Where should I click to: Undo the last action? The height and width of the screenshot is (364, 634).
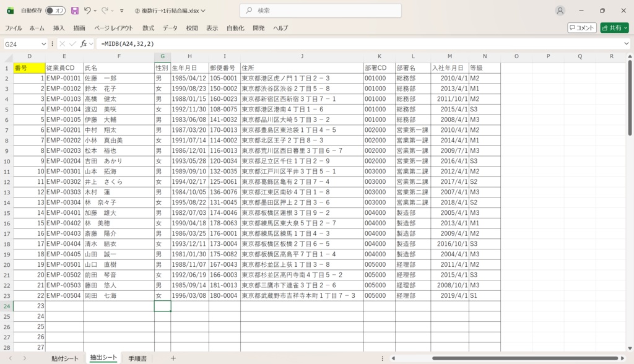(x=87, y=11)
